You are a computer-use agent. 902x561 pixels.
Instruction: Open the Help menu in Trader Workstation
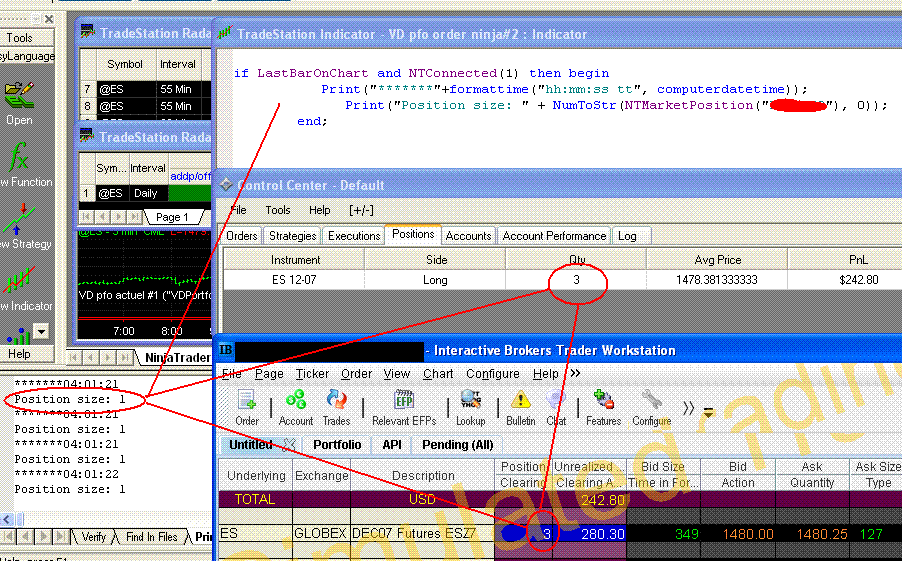(545, 374)
